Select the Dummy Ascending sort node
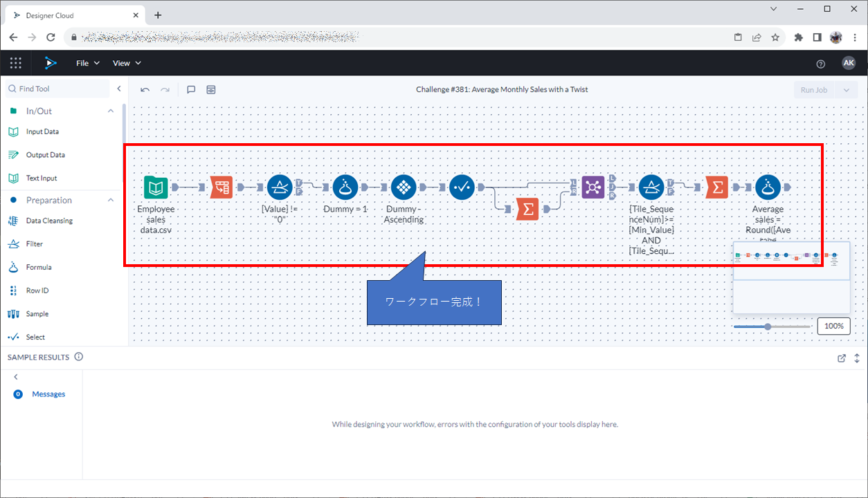 click(403, 187)
